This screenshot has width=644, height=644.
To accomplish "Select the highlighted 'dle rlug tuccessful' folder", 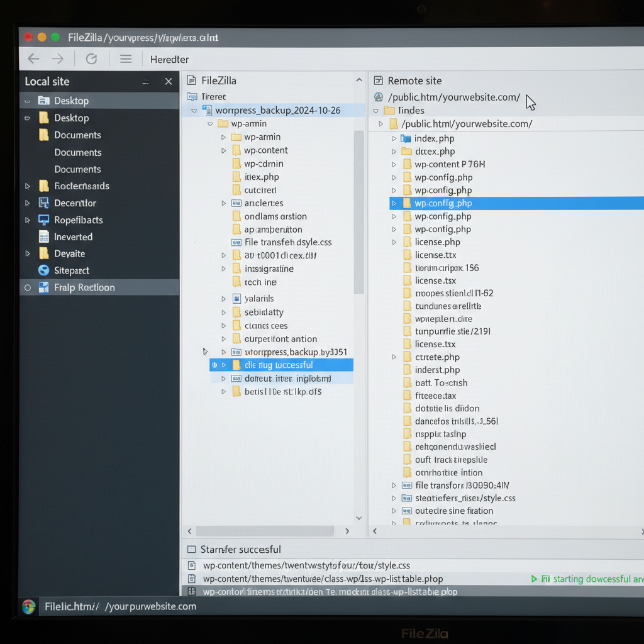I will [x=281, y=365].
